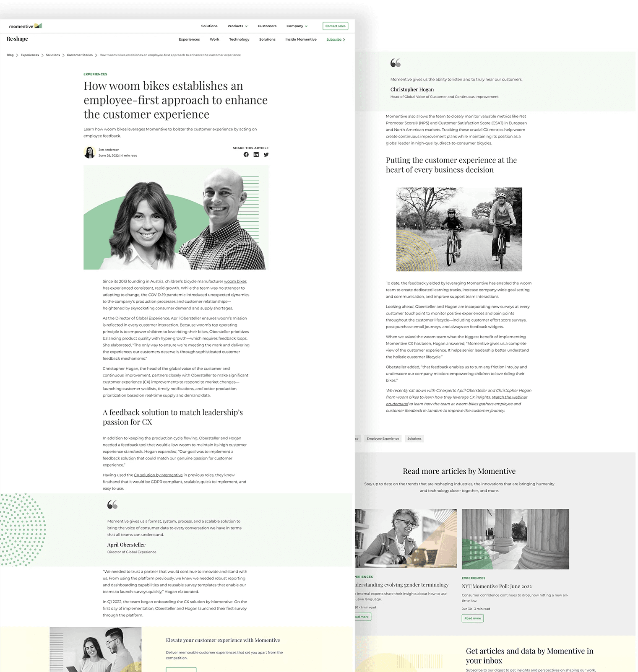This screenshot has height=672, width=638.
Task: Share article on LinkedIn icon
Action: coord(256,155)
